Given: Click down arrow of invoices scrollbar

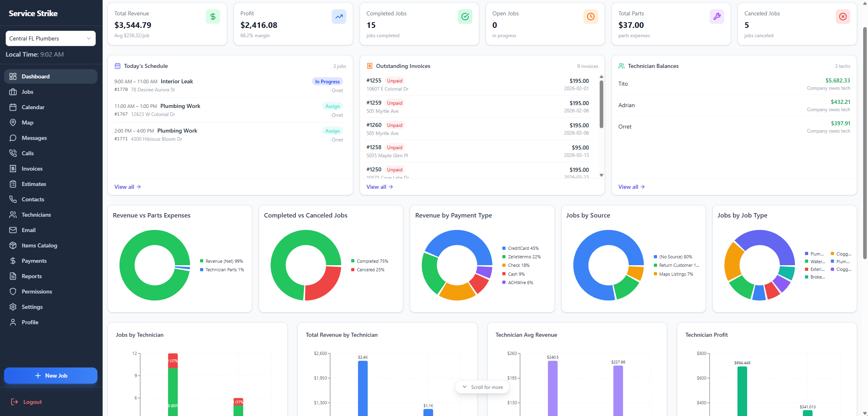Looking at the screenshot, I should [x=601, y=175].
